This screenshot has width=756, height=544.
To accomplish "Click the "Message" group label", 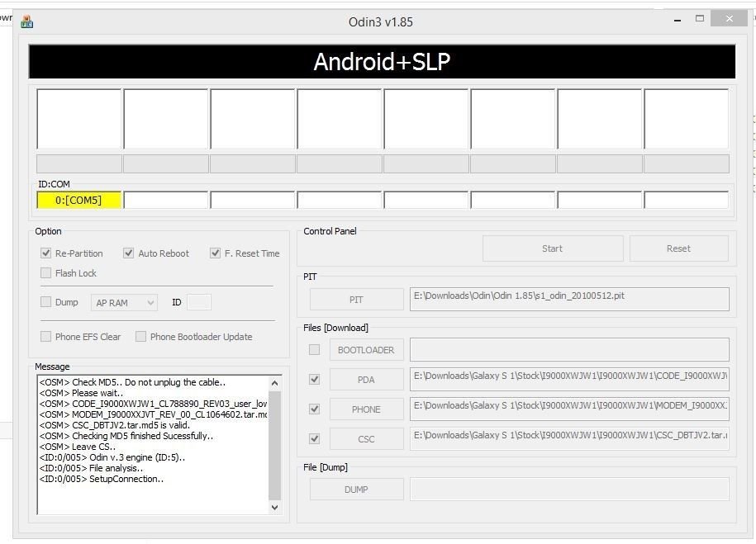I will (x=52, y=367).
